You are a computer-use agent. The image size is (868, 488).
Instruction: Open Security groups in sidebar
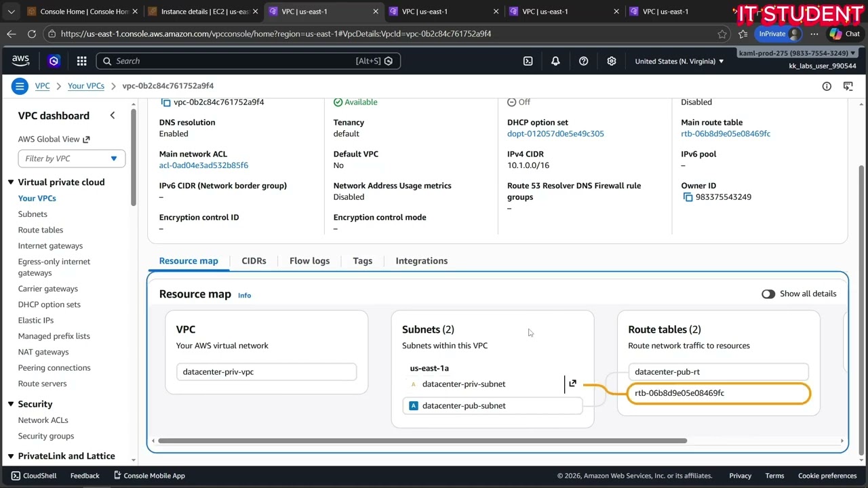click(x=46, y=436)
